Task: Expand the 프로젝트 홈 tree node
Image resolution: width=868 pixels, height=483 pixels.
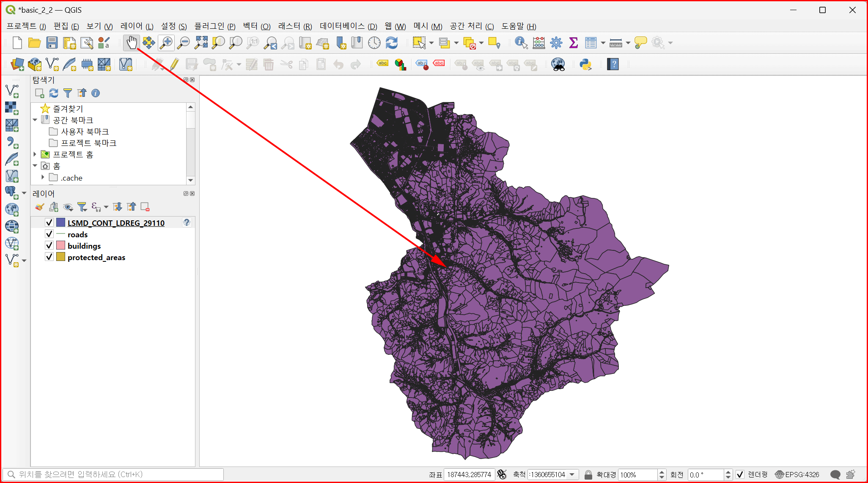Action: click(35, 154)
